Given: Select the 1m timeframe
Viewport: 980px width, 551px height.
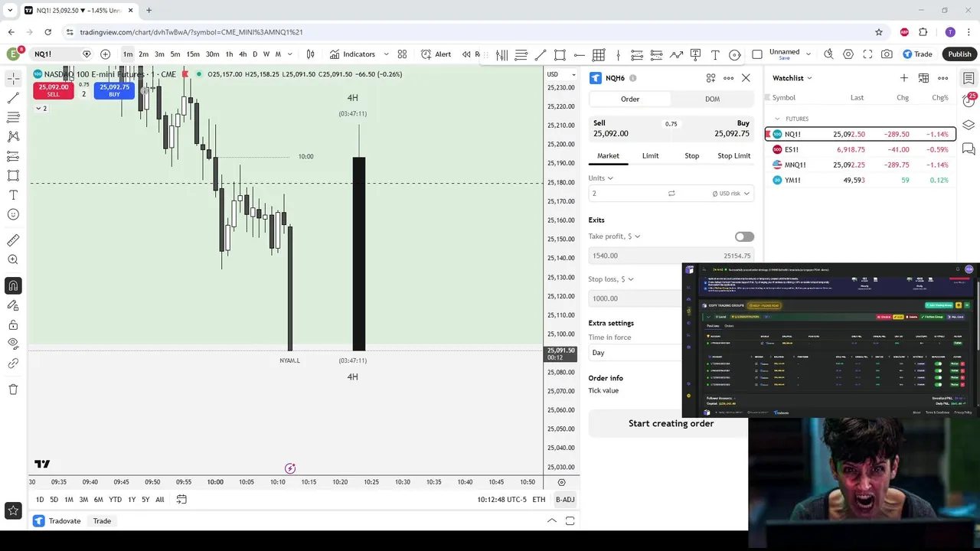Looking at the screenshot, I should click(x=128, y=54).
